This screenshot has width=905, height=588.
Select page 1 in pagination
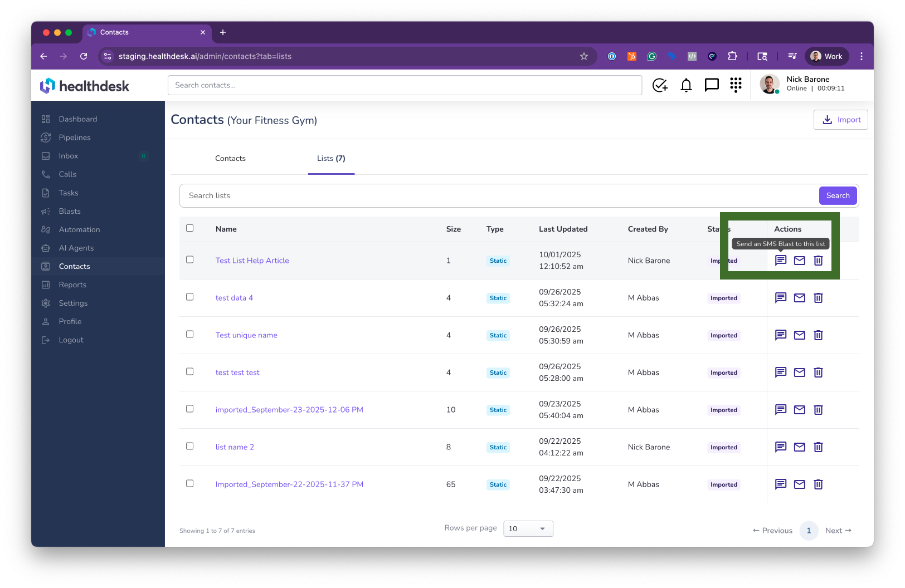point(809,531)
